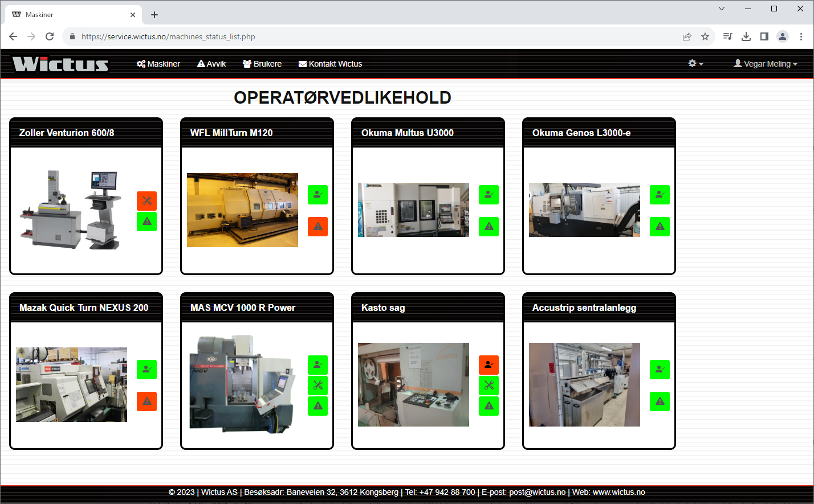Click the WFL MillTurn M120 machine photo
The height and width of the screenshot is (504, 814).
[242, 210]
